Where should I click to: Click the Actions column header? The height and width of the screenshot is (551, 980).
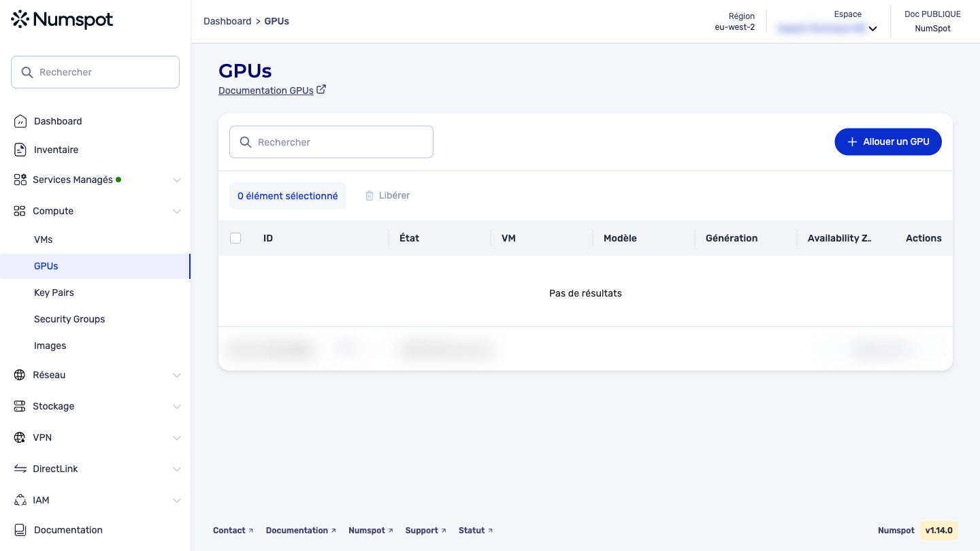(924, 238)
